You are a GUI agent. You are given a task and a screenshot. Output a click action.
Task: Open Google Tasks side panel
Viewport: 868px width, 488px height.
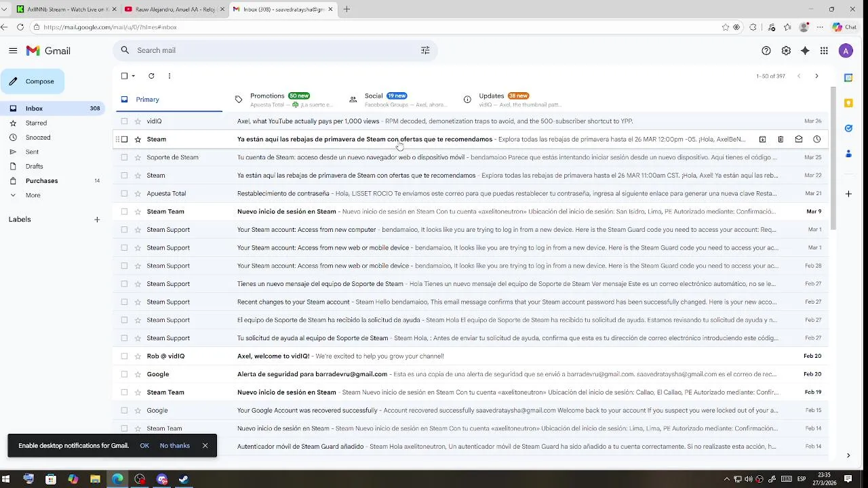point(848,128)
